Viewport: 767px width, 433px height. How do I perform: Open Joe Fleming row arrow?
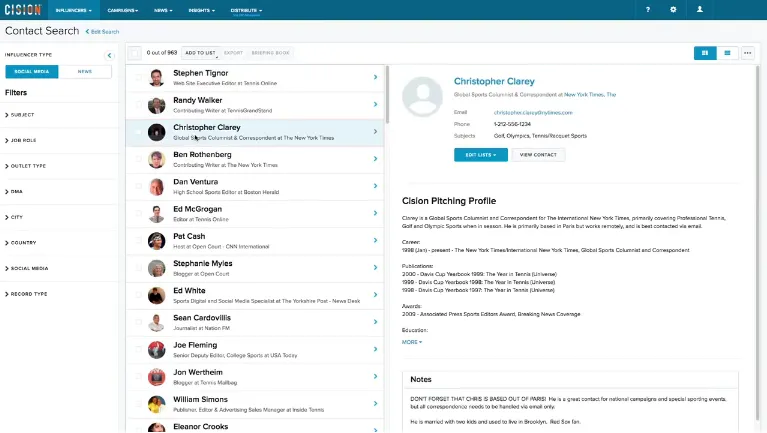click(375, 349)
